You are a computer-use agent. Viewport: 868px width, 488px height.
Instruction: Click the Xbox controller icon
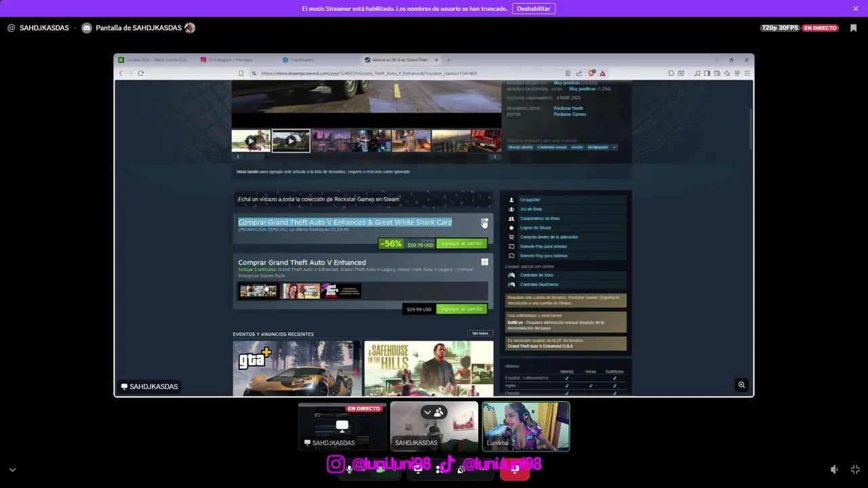point(511,275)
